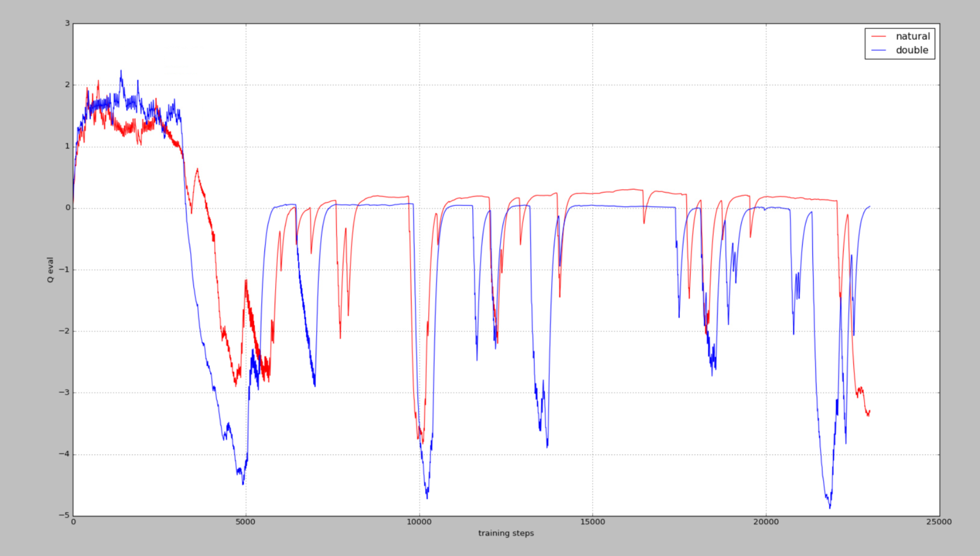Click the 'double' legend label
Screen dimensions: 980x556
click(x=912, y=50)
